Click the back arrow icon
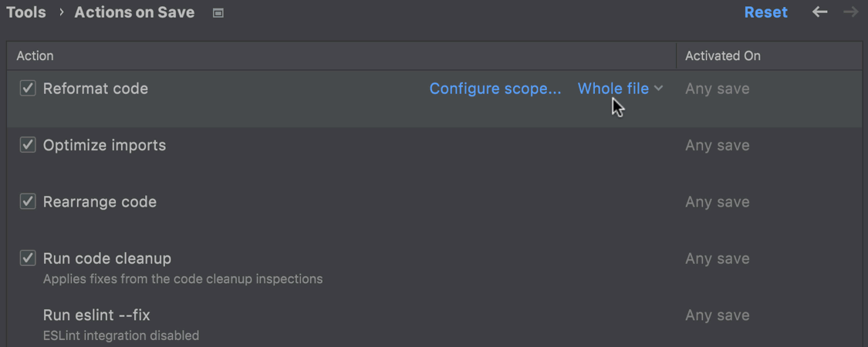This screenshot has height=347, width=868. point(819,12)
